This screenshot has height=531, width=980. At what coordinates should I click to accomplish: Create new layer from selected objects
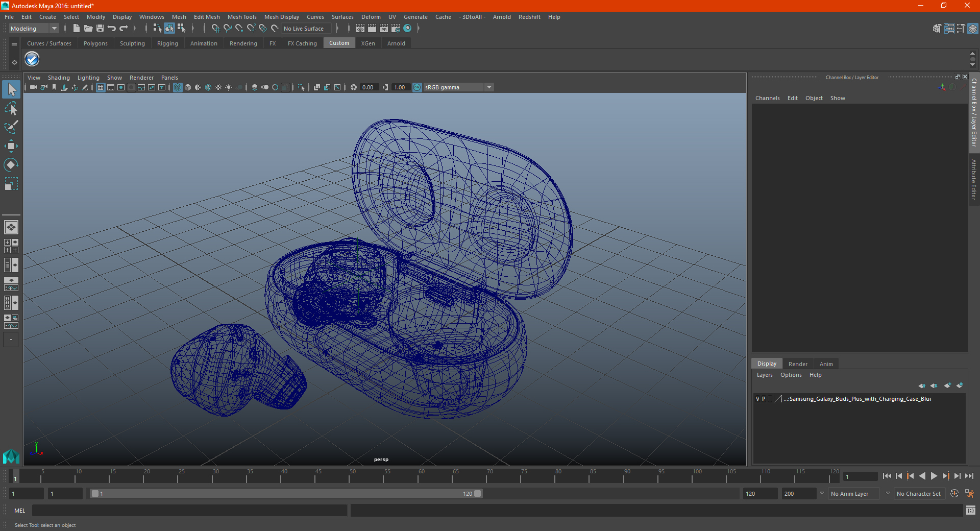[x=960, y=385]
